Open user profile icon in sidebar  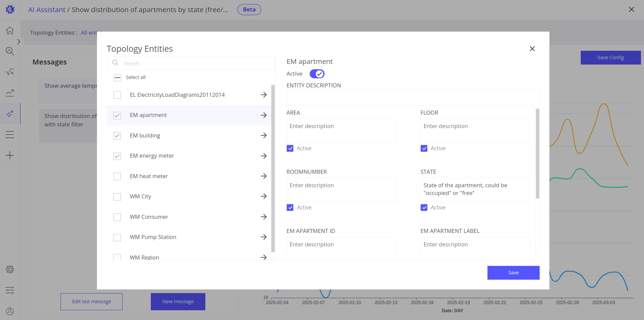[10, 311]
